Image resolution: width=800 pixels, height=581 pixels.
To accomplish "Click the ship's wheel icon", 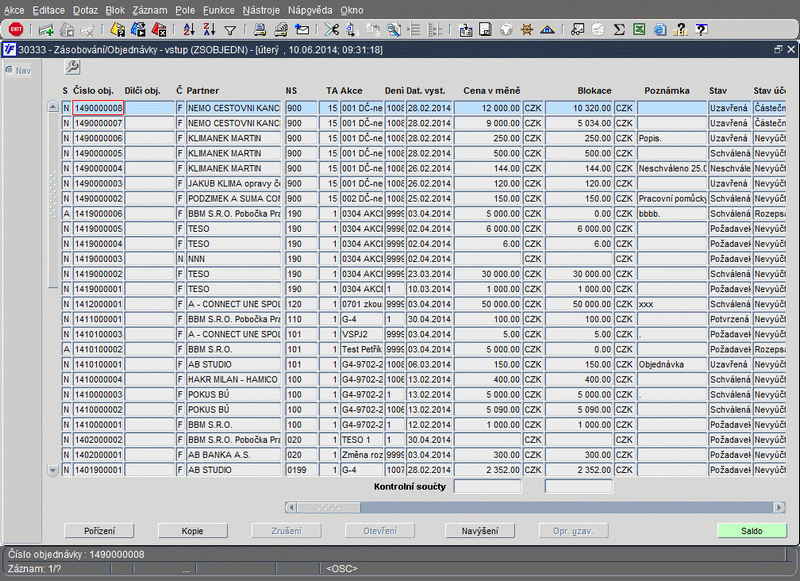I will [527, 30].
